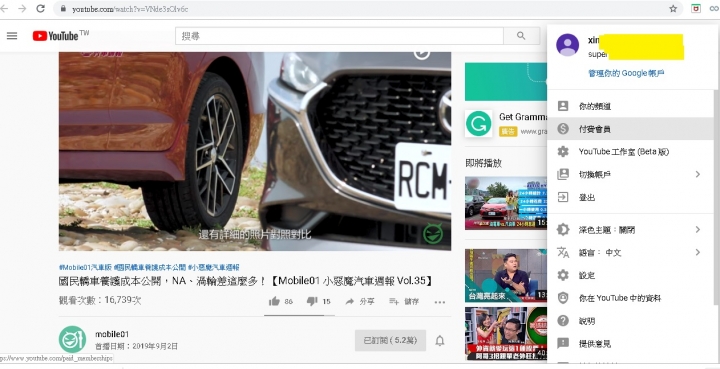Click Mobile01 watermark in video corner
Viewport: 720px width, 369px height.
[x=433, y=234]
